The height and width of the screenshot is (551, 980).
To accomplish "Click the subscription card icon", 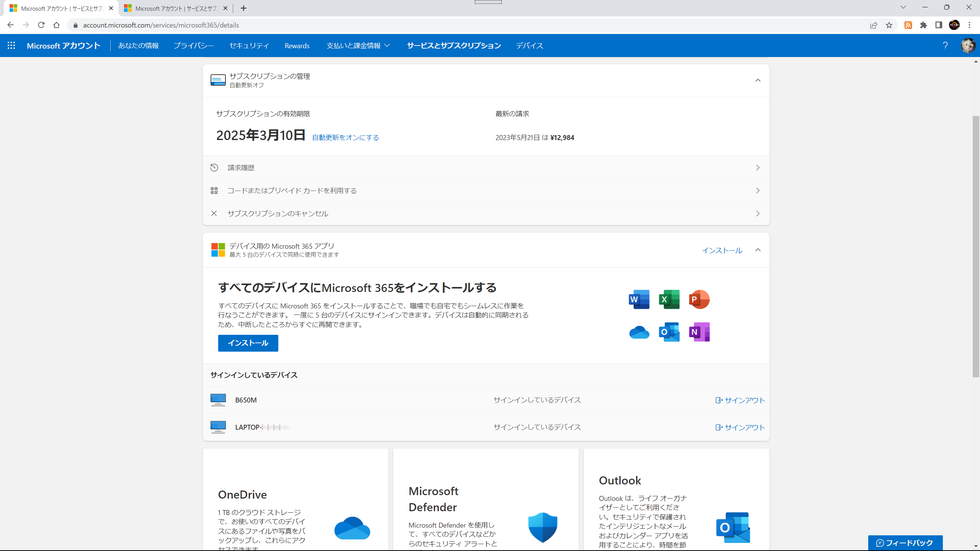I will pyautogui.click(x=218, y=80).
